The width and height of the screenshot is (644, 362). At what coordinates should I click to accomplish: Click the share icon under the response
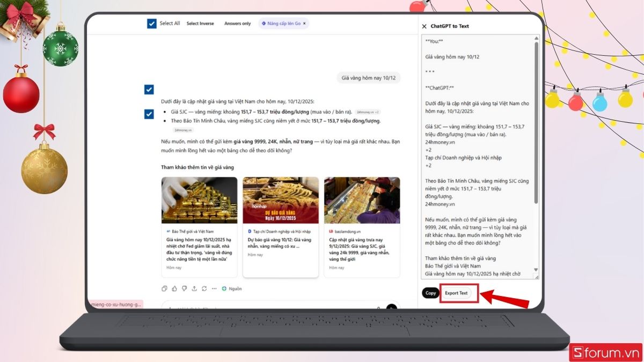point(194,289)
